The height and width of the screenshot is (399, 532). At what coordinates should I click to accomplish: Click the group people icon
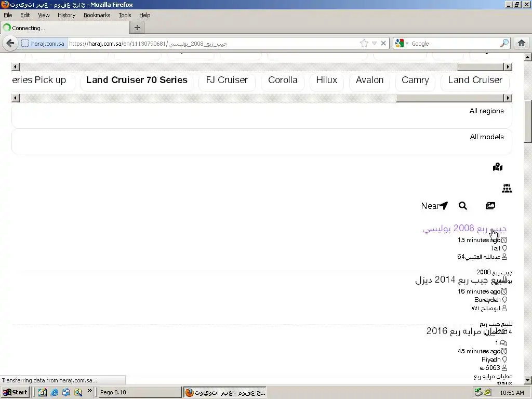[507, 188]
